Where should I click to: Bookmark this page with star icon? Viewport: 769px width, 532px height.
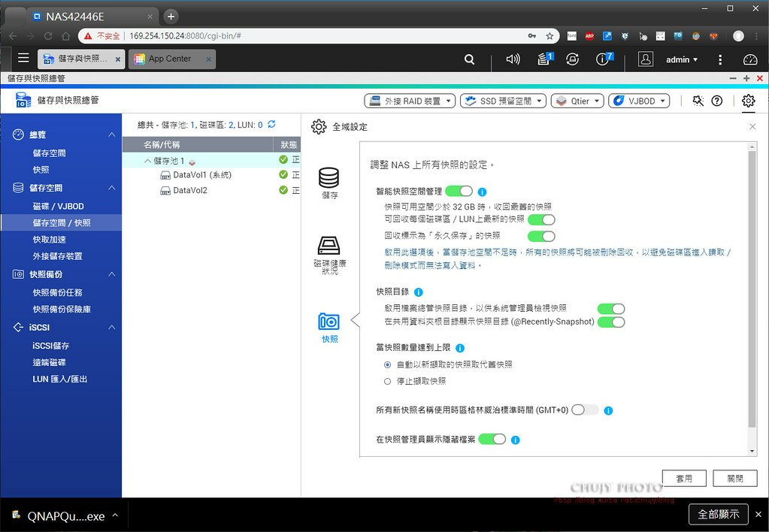pyautogui.click(x=550, y=36)
